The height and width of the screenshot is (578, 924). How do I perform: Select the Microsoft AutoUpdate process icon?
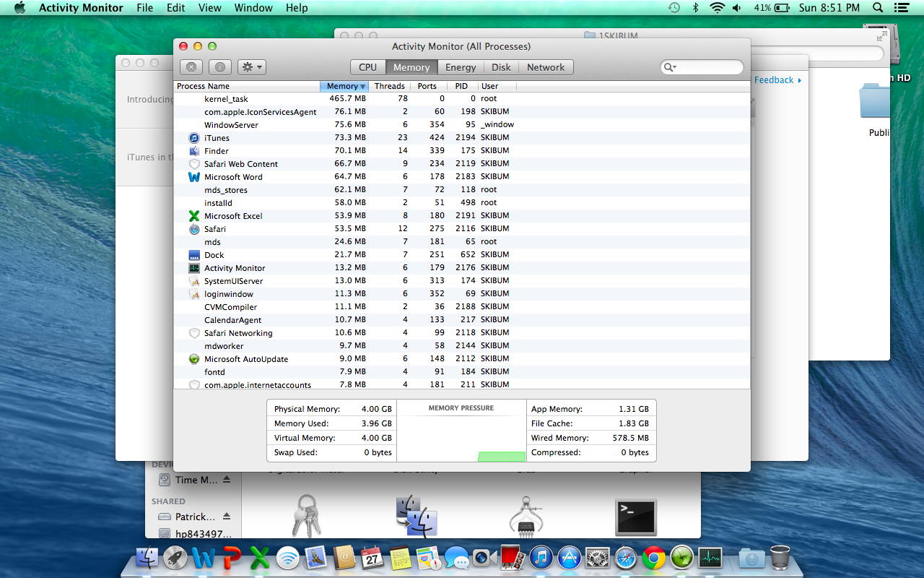(194, 359)
